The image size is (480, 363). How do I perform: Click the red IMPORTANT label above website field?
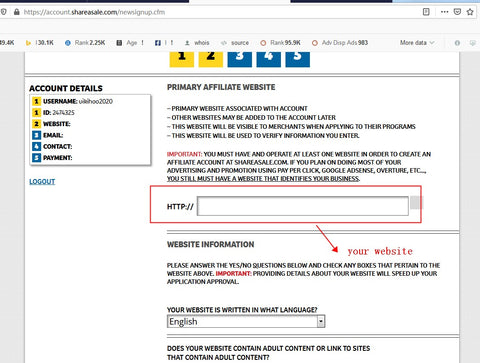(x=184, y=154)
